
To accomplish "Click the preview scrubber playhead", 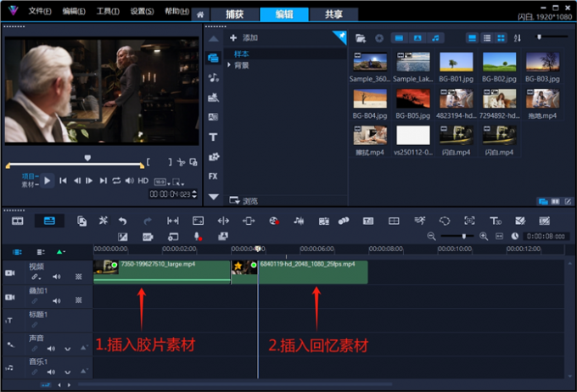I will pyautogui.click(x=87, y=158).
